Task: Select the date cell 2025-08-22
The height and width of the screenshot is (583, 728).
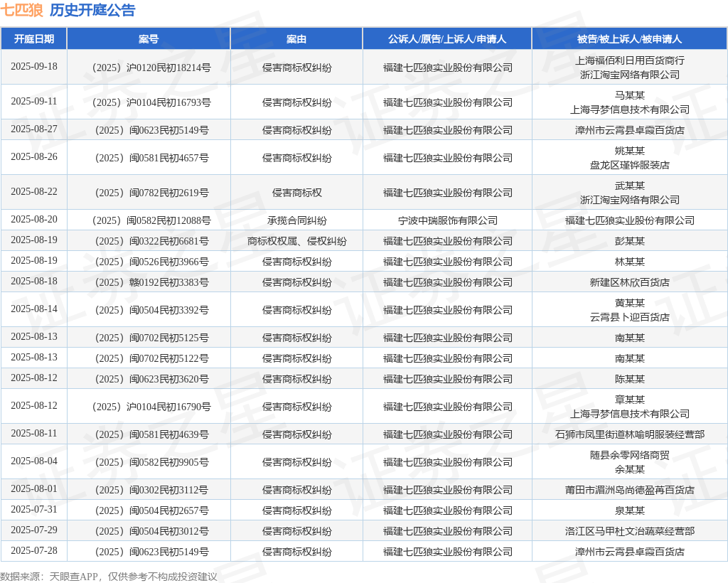Action: click(34, 192)
